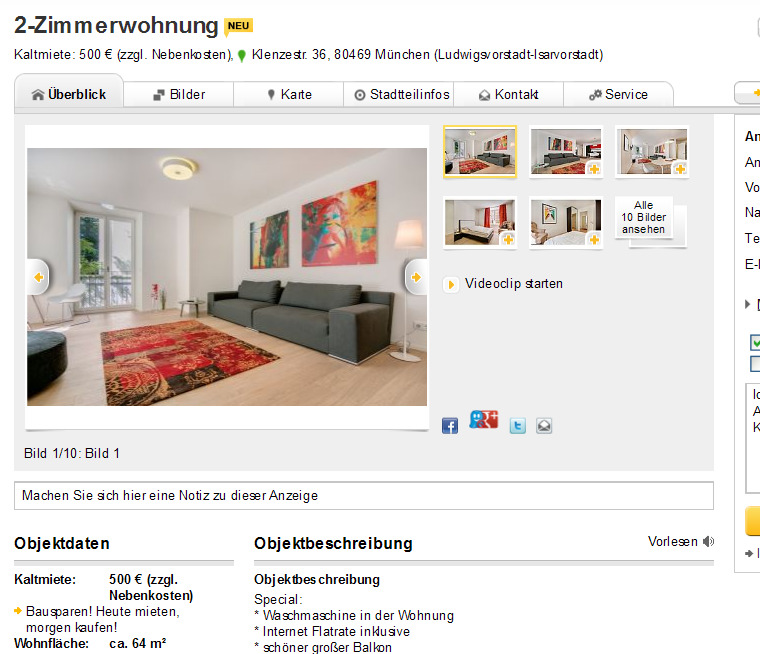The height and width of the screenshot is (654, 760).
Task: Switch to the Karte tab
Action: (289, 95)
